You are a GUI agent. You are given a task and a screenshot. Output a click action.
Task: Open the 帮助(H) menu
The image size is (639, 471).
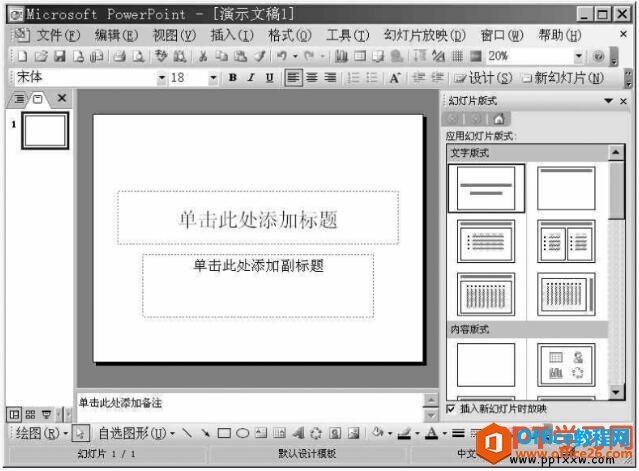click(x=560, y=35)
